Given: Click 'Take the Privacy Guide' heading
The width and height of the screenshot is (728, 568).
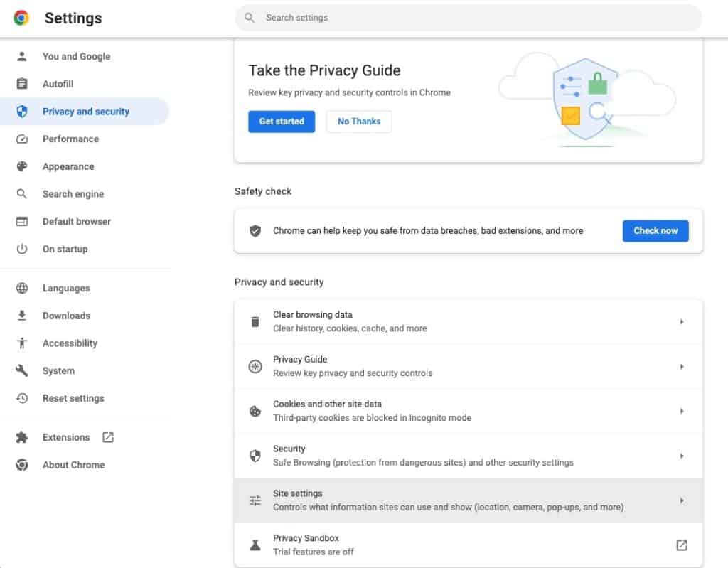Looking at the screenshot, I should [324, 70].
